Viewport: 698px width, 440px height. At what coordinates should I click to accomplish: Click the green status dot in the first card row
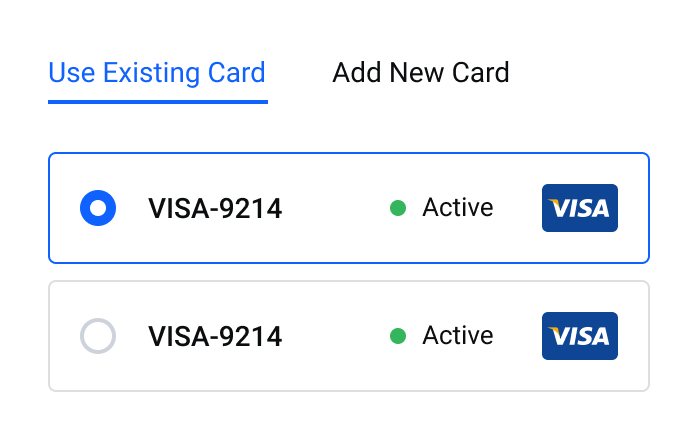398,208
